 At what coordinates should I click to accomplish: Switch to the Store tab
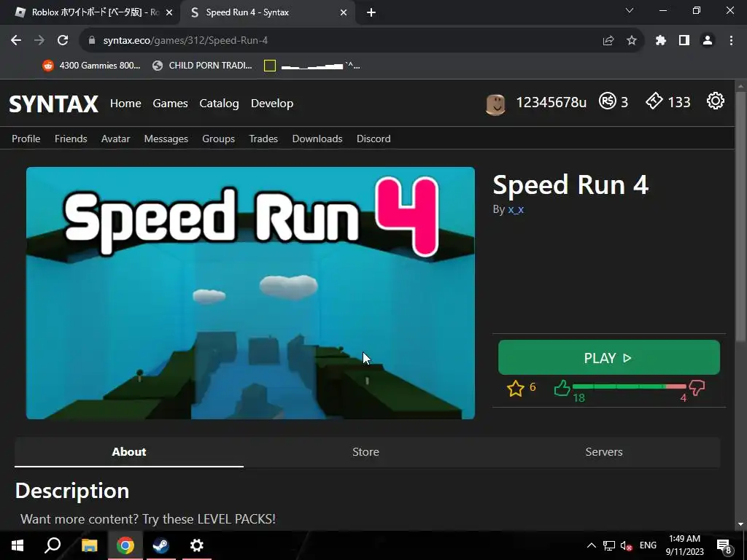pos(366,452)
